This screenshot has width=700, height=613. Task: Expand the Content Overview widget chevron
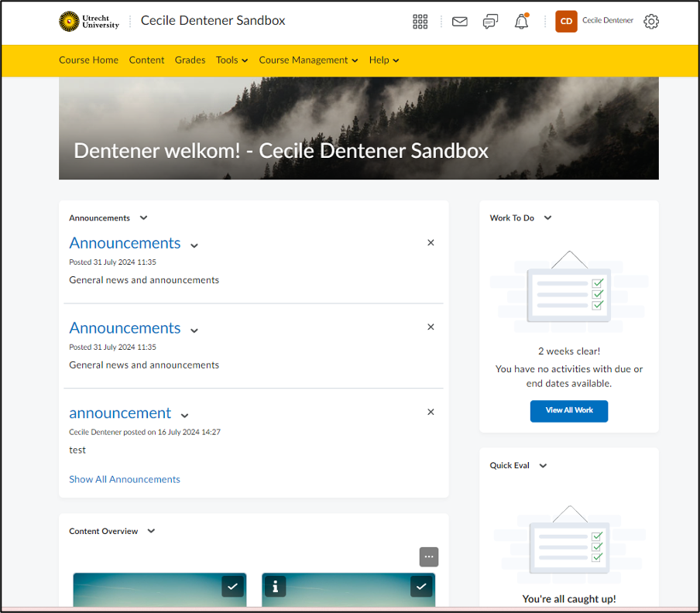pos(151,531)
